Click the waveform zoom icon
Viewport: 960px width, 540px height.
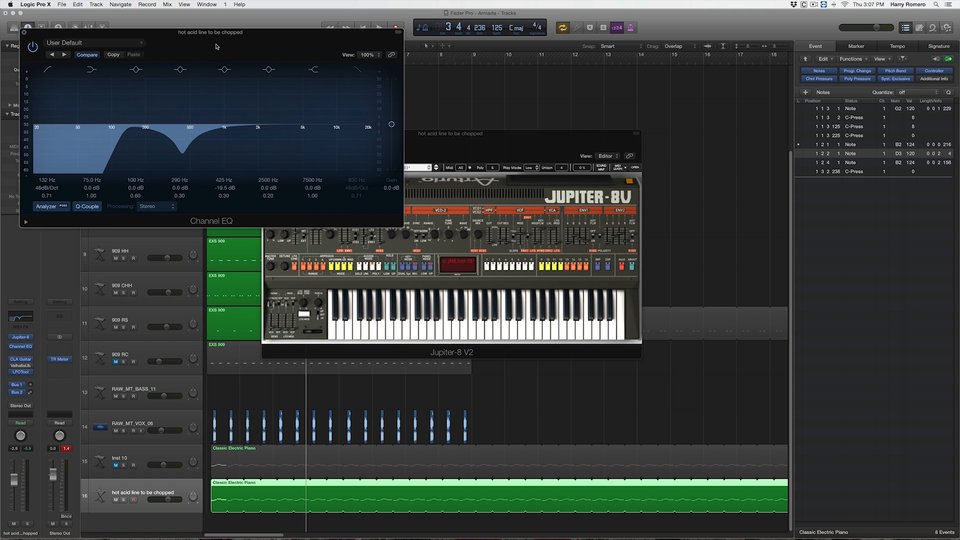[x=707, y=46]
